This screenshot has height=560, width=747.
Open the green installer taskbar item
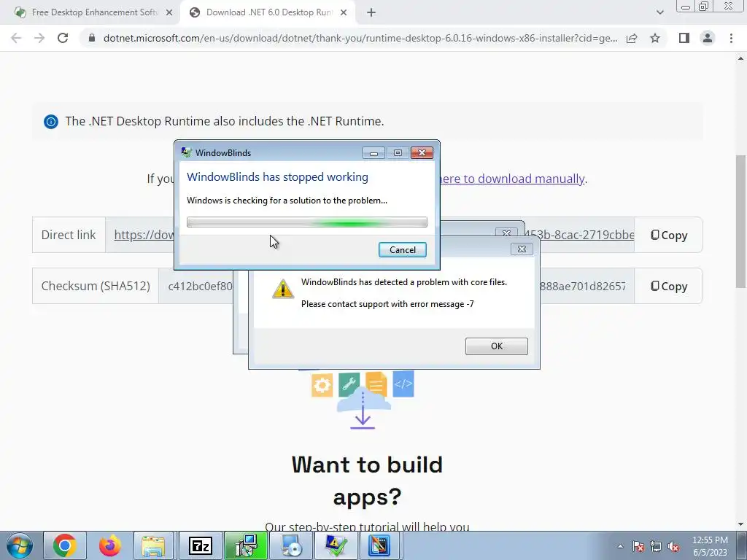click(246, 545)
